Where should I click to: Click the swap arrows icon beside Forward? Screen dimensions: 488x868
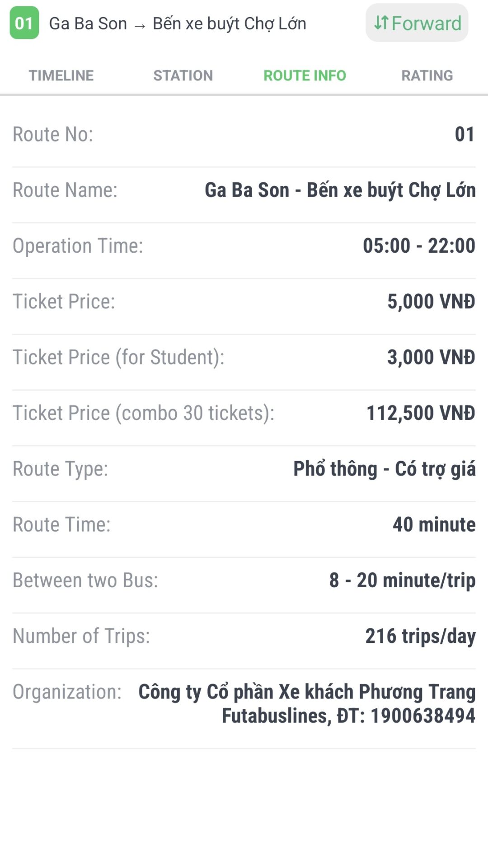tap(381, 23)
